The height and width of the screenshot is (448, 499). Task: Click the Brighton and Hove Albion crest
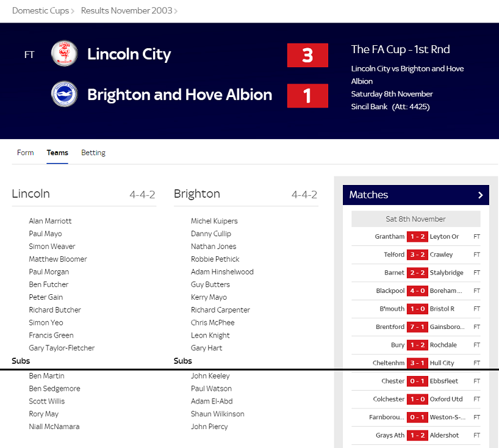(x=65, y=94)
